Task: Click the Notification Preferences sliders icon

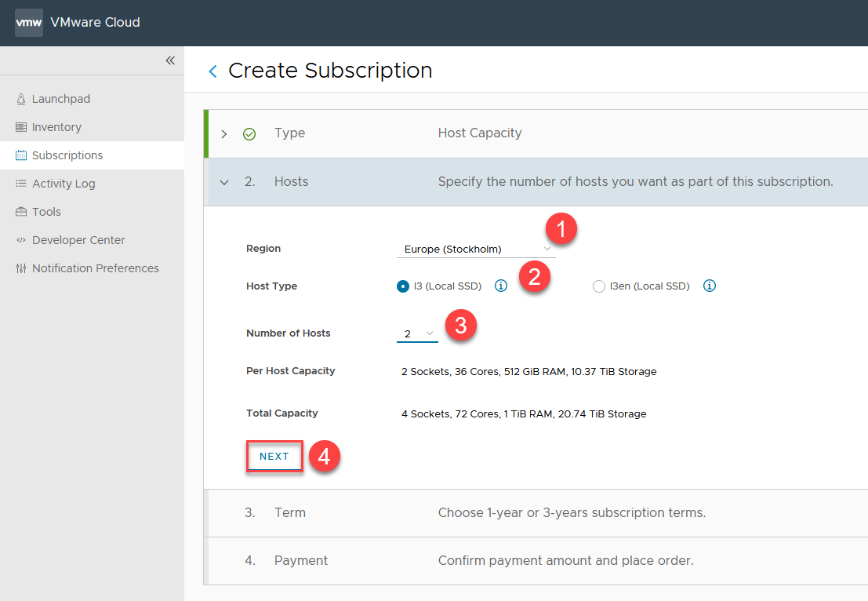Action: coord(21,268)
